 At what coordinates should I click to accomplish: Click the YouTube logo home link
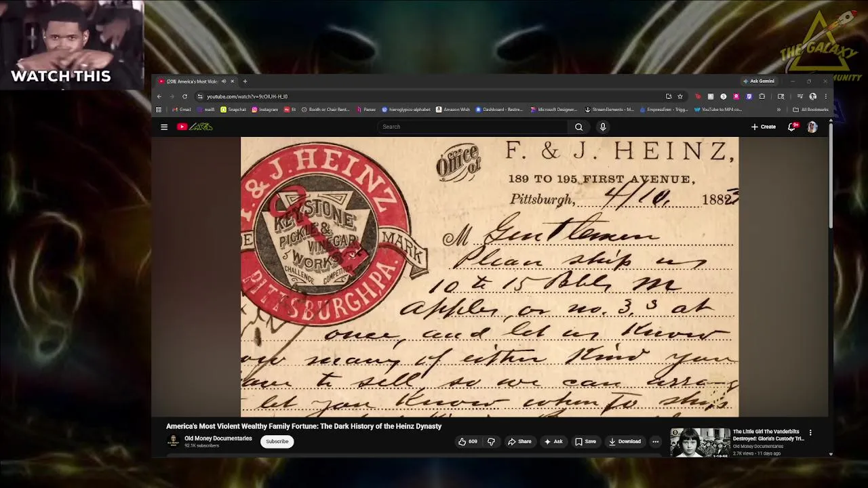[195, 127]
